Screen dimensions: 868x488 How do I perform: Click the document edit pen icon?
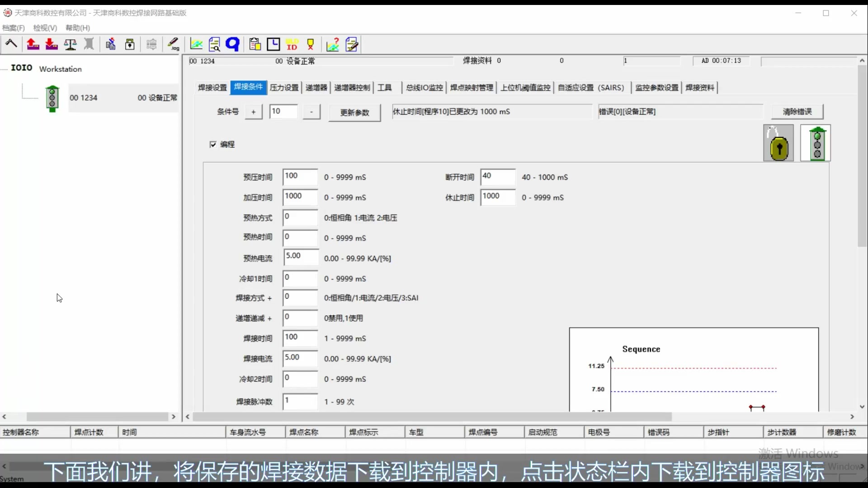352,44
